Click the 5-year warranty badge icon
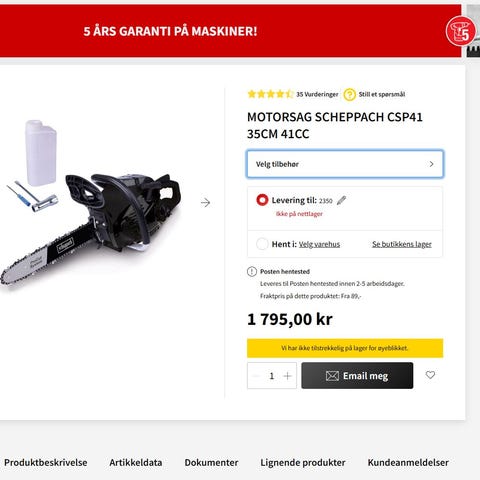Viewport: 480px width, 480px height. [x=461, y=31]
